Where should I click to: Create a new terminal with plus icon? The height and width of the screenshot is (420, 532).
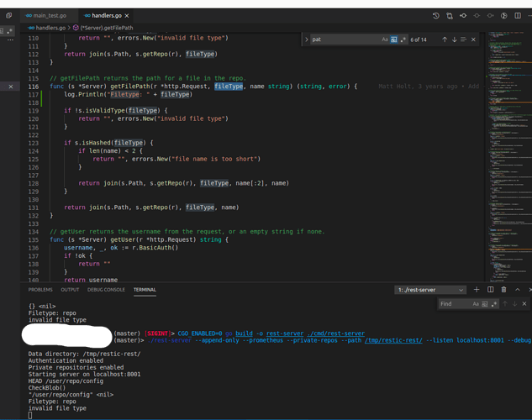[x=477, y=290]
